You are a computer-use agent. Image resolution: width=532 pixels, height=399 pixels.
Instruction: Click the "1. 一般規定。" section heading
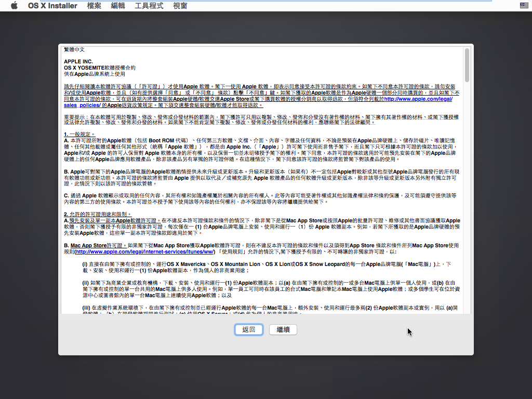(79, 135)
